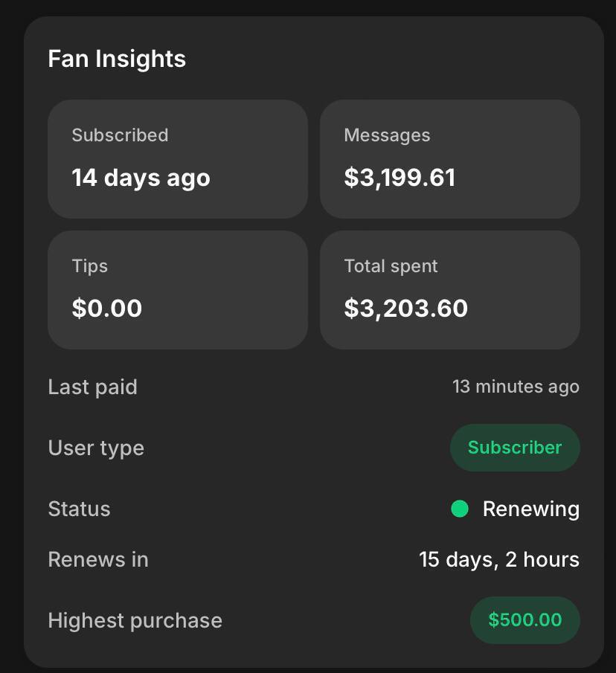616x673 pixels.
Task: Click the 15 days, 2 hours value
Action: pos(499,559)
